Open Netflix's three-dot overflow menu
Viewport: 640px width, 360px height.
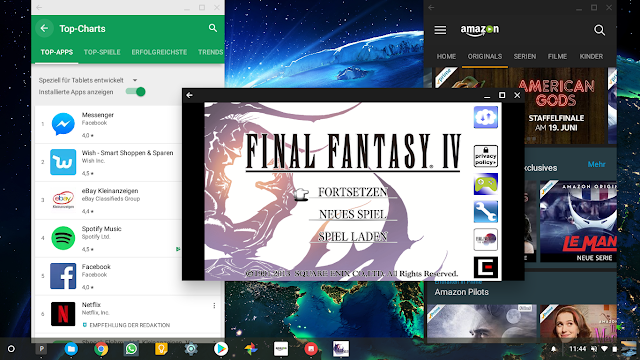tap(214, 305)
